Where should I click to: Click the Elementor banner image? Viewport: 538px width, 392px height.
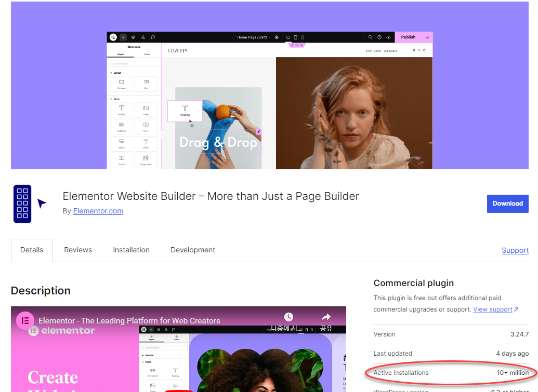[x=270, y=85]
